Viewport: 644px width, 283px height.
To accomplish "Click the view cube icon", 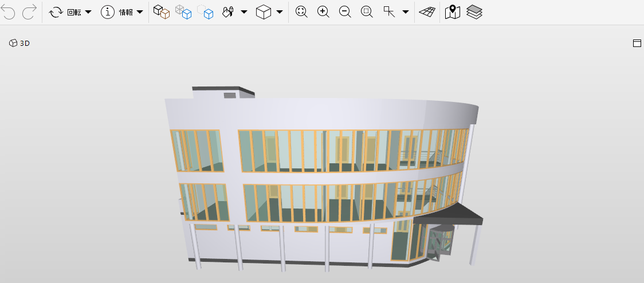I will coord(263,12).
